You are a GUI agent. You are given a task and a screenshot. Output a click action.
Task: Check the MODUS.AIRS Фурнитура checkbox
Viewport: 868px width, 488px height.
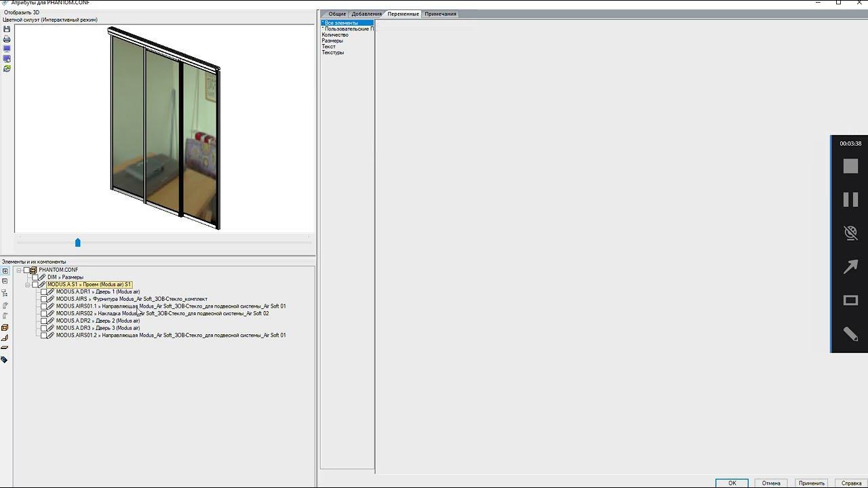(44, 299)
